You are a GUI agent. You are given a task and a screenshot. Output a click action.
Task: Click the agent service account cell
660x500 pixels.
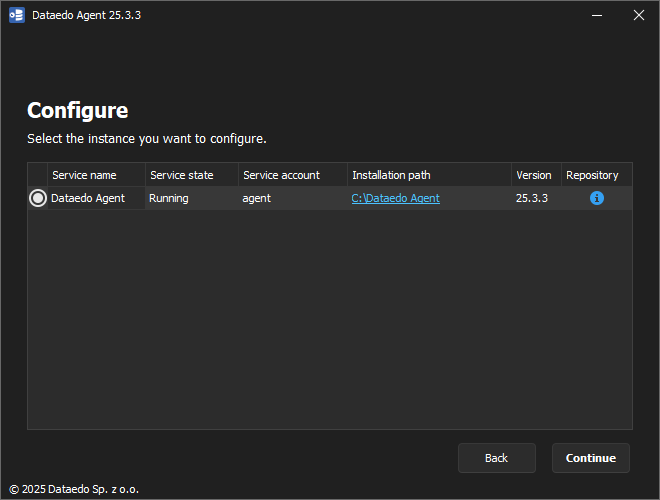(293, 198)
